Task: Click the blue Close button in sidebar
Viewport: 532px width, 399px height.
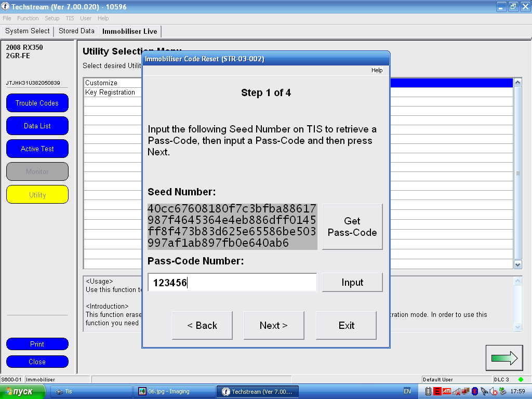Action: (x=37, y=362)
